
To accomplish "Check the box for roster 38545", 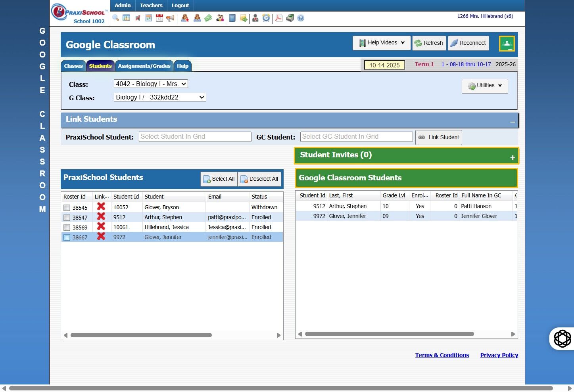I will [x=67, y=208].
